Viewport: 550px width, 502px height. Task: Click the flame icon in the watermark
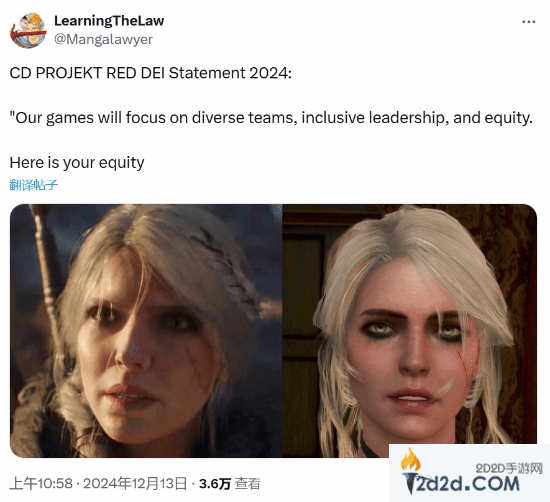[x=410, y=459]
